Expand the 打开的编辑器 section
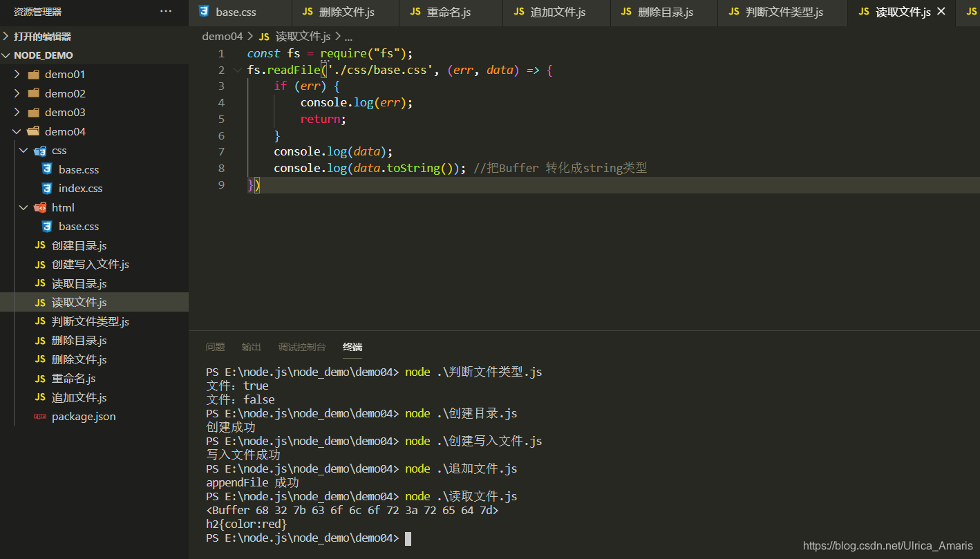The width and height of the screenshot is (980, 559). tap(94, 36)
